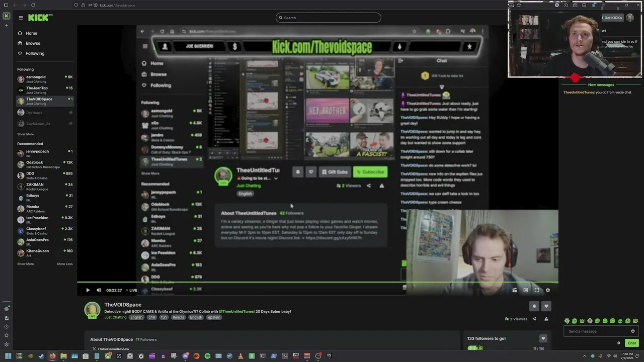This screenshot has width=644, height=362.
Task: Open Ice Poseidon recommended channel
Action: click(44, 220)
